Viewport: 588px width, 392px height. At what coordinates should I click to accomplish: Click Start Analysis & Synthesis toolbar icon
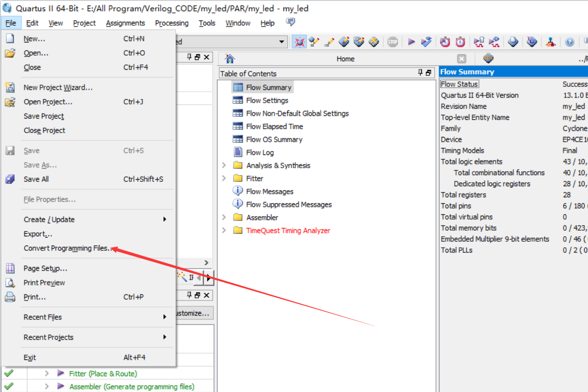pyautogui.click(x=426, y=42)
